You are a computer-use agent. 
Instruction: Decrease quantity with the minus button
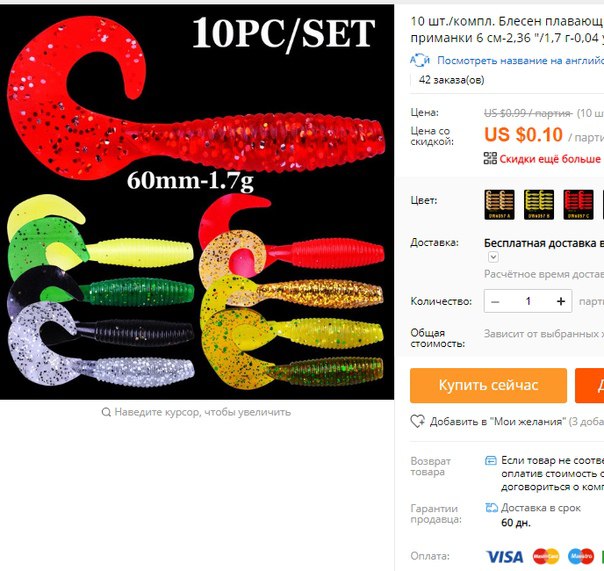click(x=495, y=301)
